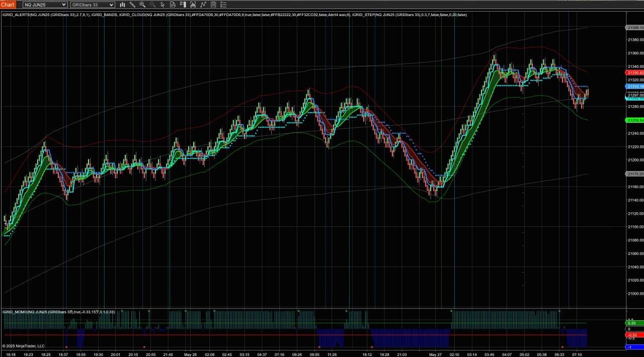Click the green 21258 price marker
Screen dimensions: 644x357
click(x=635, y=120)
